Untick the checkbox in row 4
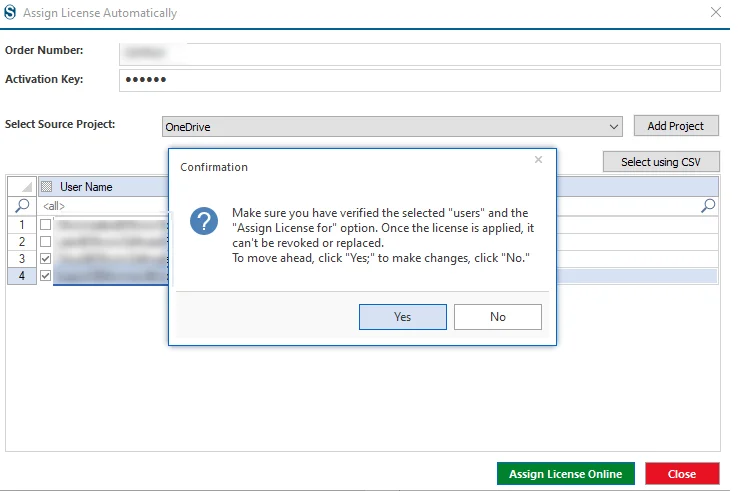This screenshot has height=491, width=743. click(45, 275)
